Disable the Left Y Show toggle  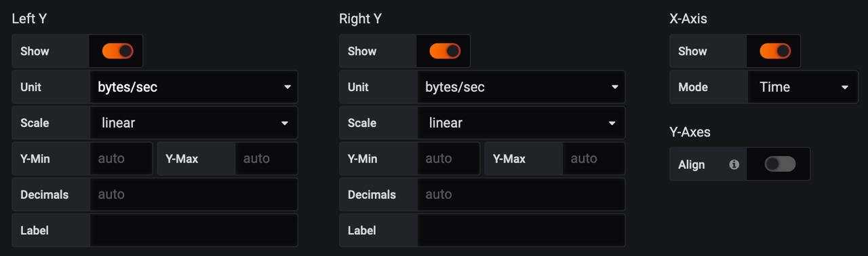pyautogui.click(x=117, y=51)
